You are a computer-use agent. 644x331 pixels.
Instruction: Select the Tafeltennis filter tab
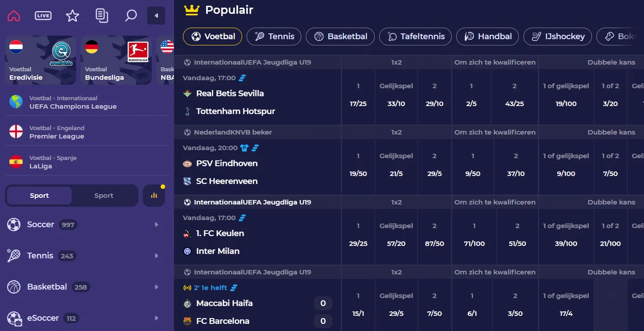[x=415, y=37]
